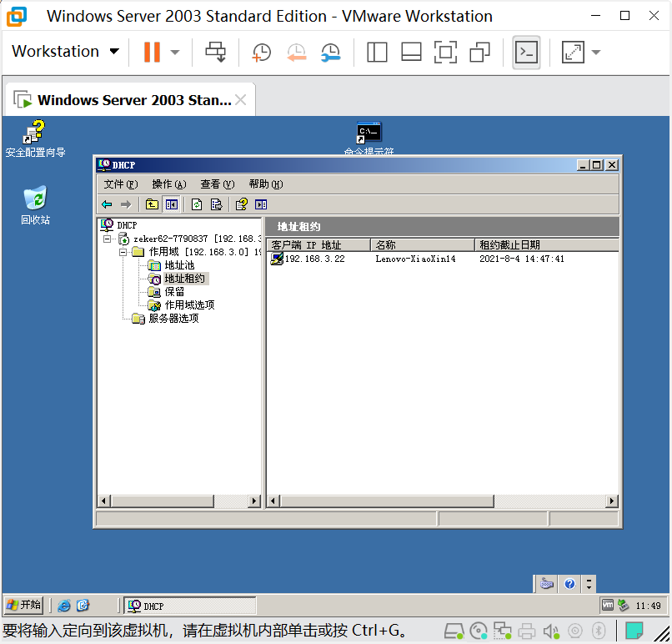
Task: Click the second quick launch icon
Action: tap(83, 606)
